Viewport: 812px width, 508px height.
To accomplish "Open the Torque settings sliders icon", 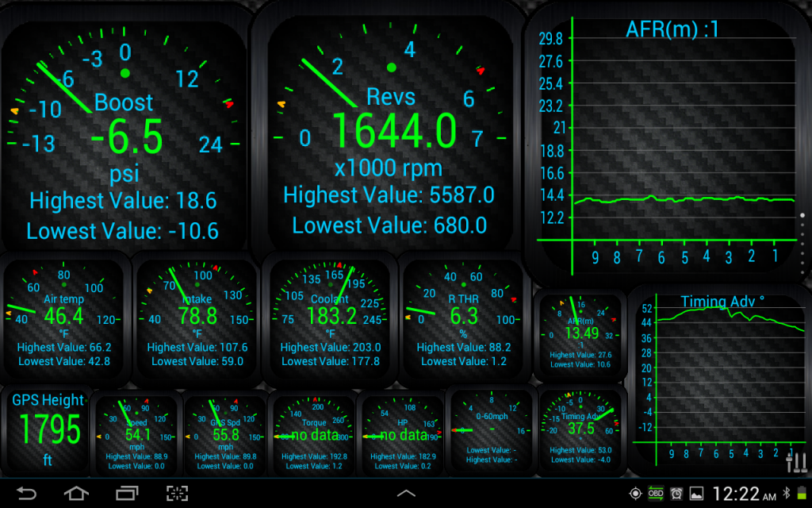I will coord(795,460).
